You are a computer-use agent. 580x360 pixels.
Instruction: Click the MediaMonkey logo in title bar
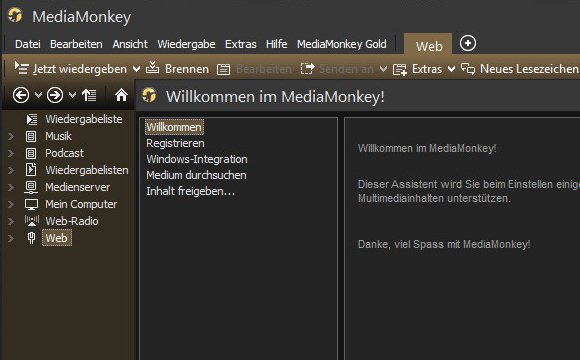15,16
